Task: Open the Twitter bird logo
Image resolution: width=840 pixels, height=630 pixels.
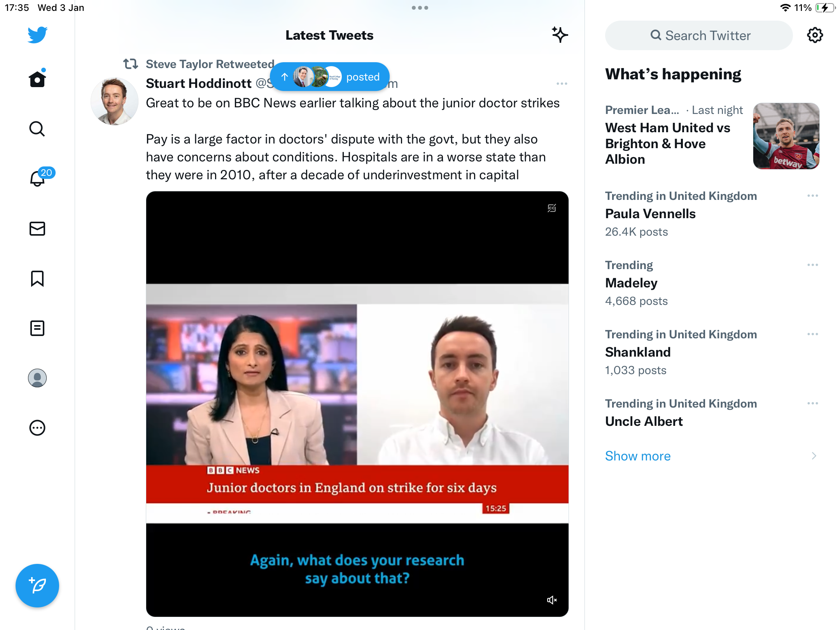Action: point(37,35)
